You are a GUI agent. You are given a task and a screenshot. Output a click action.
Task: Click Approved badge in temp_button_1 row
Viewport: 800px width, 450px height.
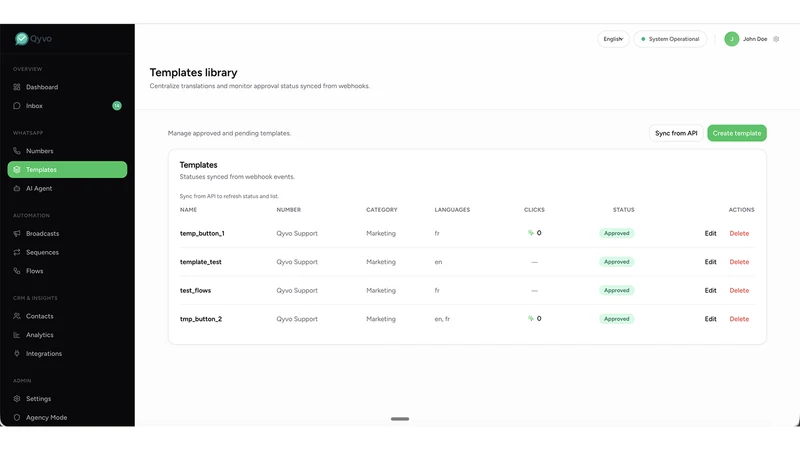(x=616, y=233)
